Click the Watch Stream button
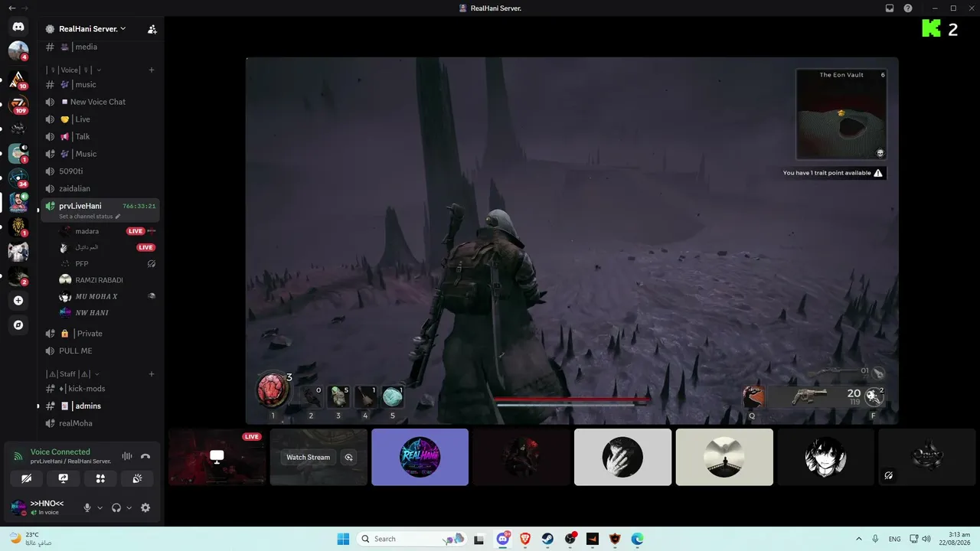The image size is (980, 551). (x=308, y=458)
